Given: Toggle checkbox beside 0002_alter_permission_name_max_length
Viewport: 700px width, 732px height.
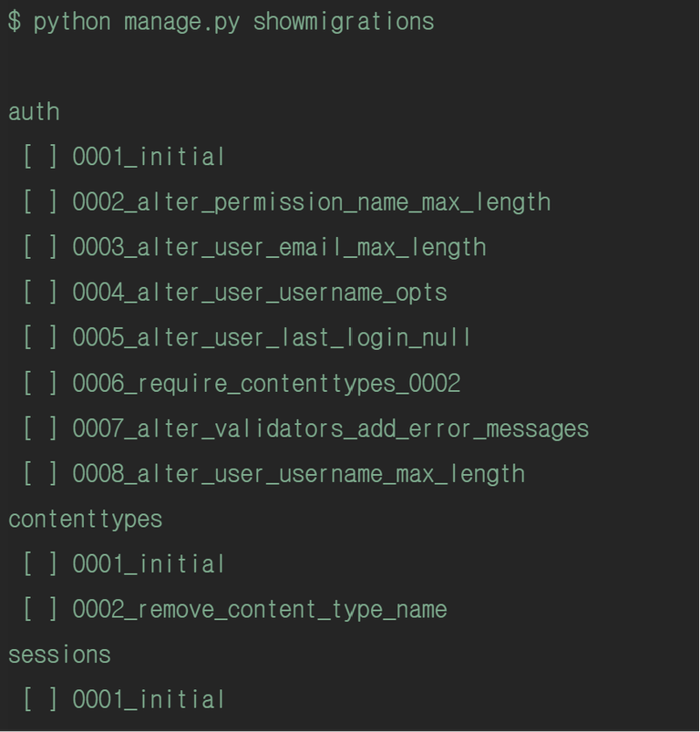Looking at the screenshot, I should pyautogui.click(x=40, y=201).
